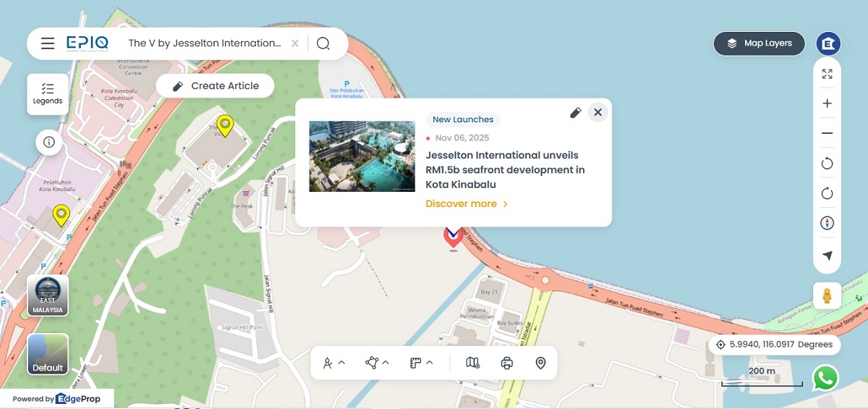Toggle the Legends panel
Screen dimensions: 868x409
pyautogui.click(x=48, y=93)
